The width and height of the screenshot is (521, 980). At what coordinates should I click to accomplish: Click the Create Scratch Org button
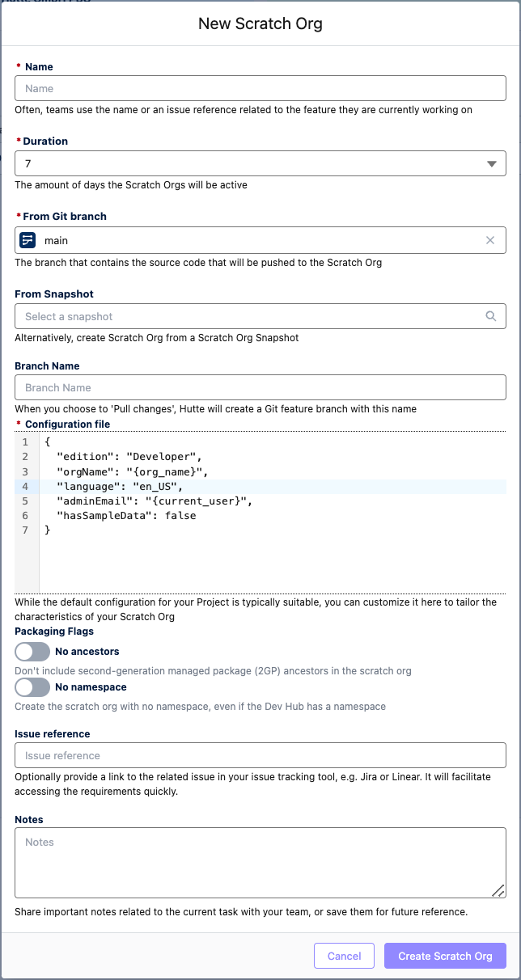tap(445, 956)
